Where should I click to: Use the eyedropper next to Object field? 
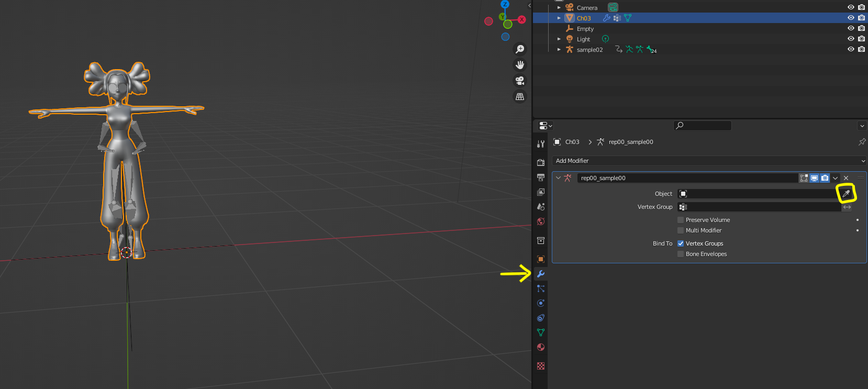tap(846, 194)
